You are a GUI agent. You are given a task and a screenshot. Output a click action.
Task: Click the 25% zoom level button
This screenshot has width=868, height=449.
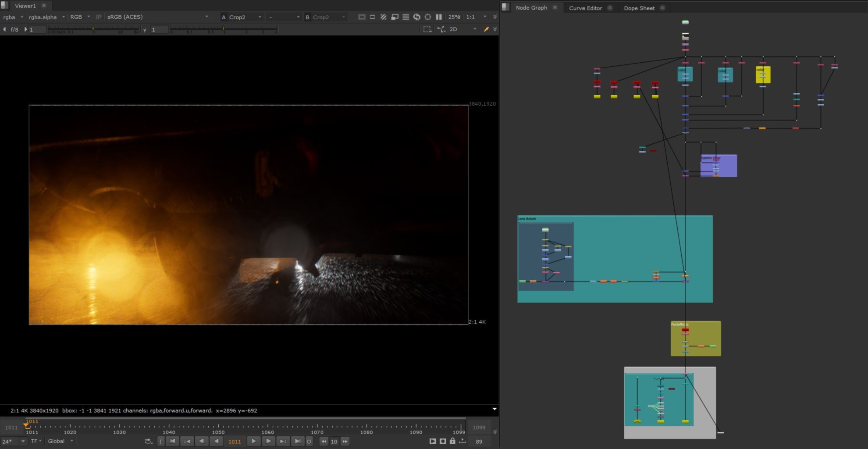coord(454,17)
